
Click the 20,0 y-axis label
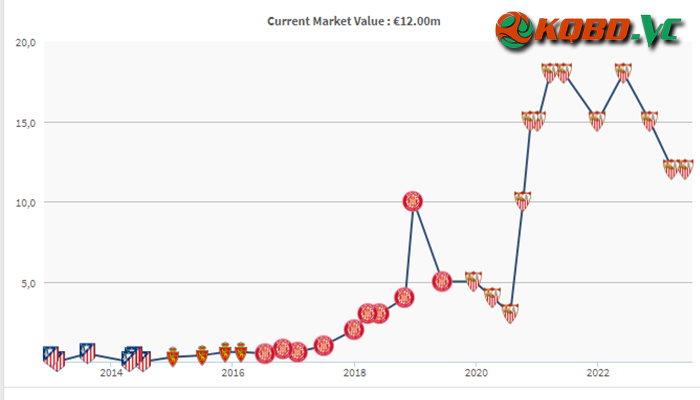click(25, 43)
